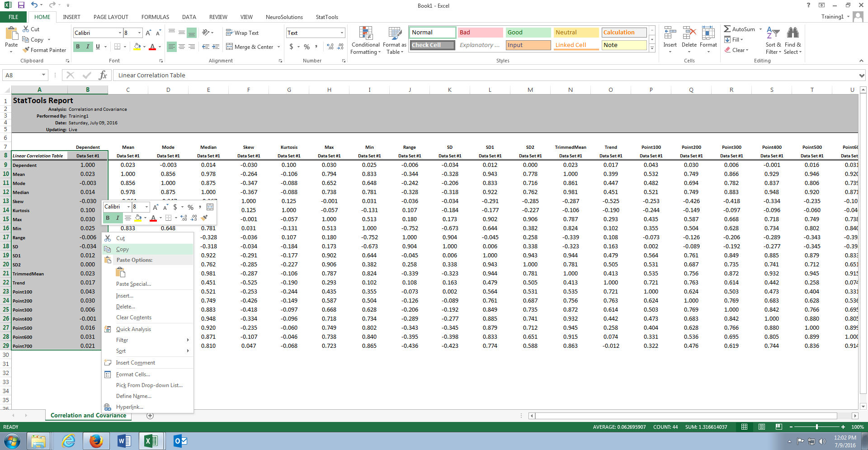
Task: Click in the formula bar text
Action: 152,75
